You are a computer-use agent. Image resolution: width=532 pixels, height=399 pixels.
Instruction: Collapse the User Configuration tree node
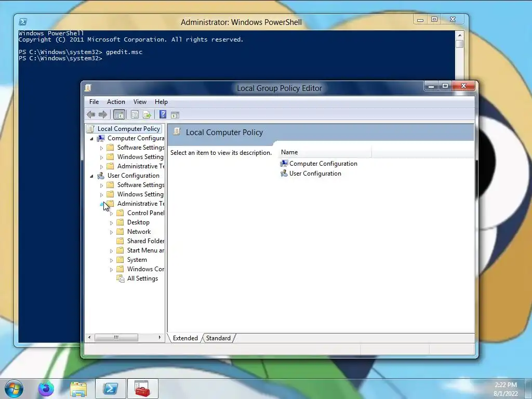91,176
